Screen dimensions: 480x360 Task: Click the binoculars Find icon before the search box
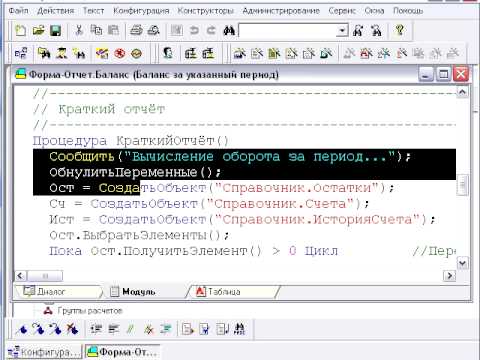coord(229,31)
